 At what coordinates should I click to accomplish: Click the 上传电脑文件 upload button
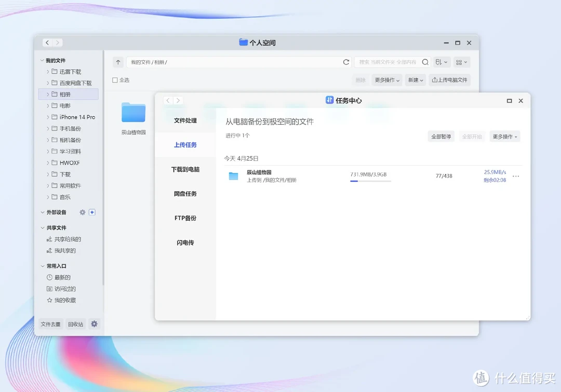point(449,80)
